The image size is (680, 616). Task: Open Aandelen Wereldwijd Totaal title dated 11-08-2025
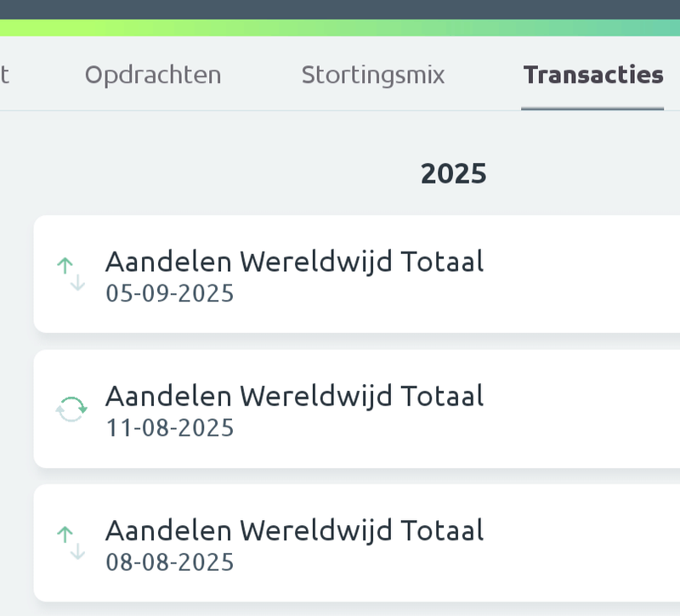[x=294, y=396]
